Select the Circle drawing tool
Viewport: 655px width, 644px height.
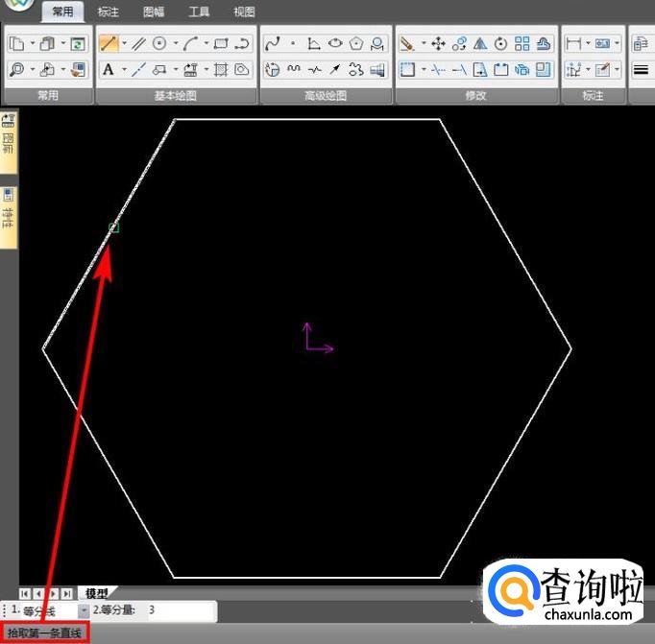pyautogui.click(x=159, y=43)
